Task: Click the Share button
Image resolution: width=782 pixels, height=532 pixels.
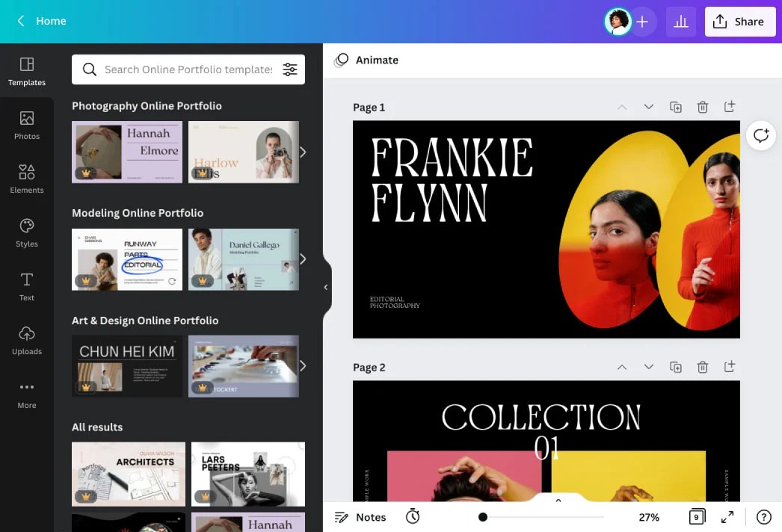Action: (739, 22)
